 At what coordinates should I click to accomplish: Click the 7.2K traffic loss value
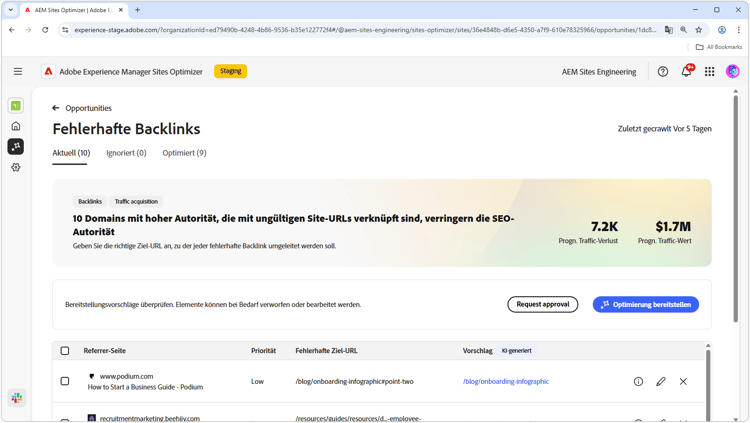604,226
